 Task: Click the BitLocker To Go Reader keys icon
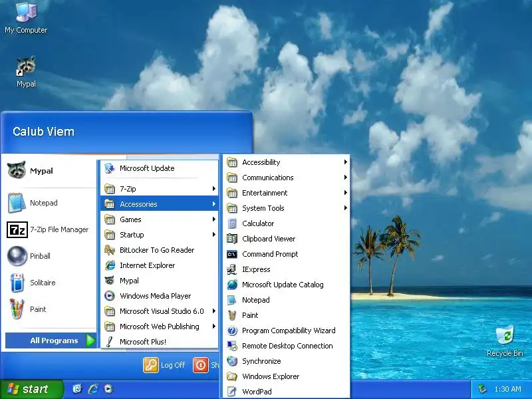tap(110, 250)
